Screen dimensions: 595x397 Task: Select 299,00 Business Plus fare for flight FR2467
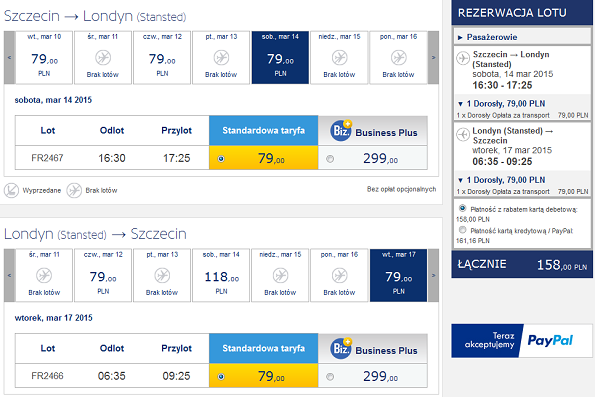(330, 159)
